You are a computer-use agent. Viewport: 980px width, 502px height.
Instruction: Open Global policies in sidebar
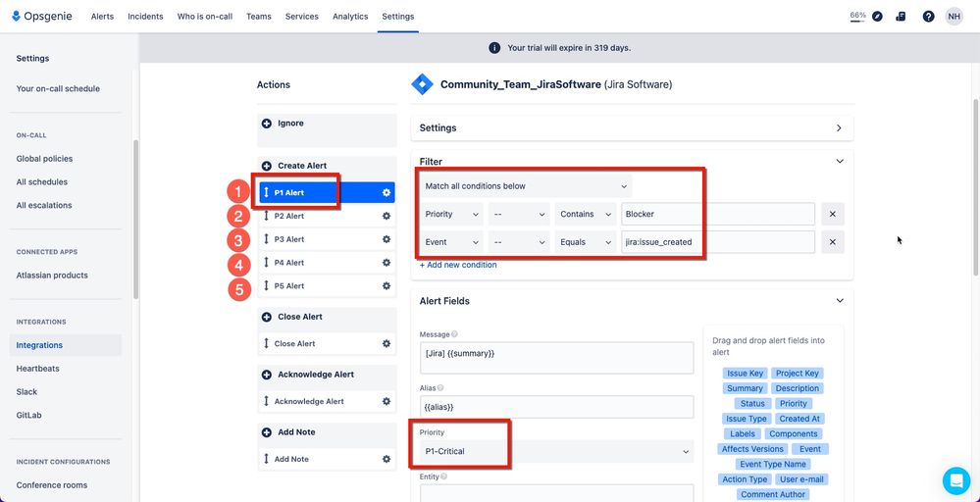click(44, 159)
